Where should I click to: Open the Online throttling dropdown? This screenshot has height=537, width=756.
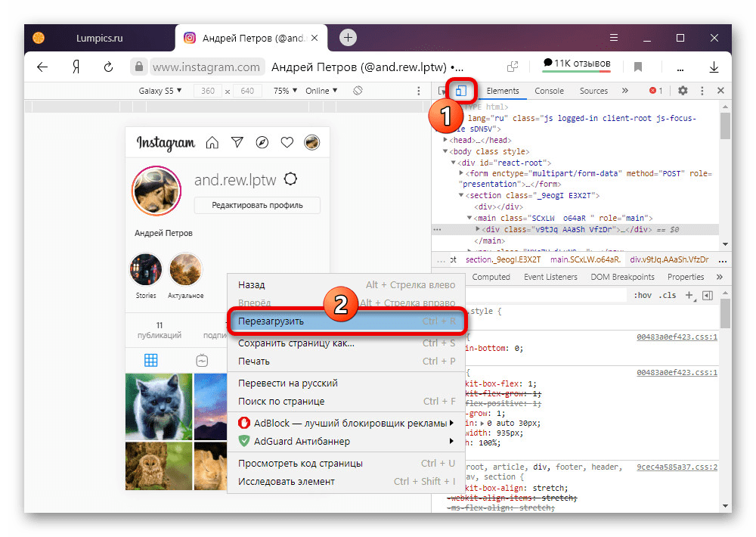pyautogui.click(x=321, y=91)
